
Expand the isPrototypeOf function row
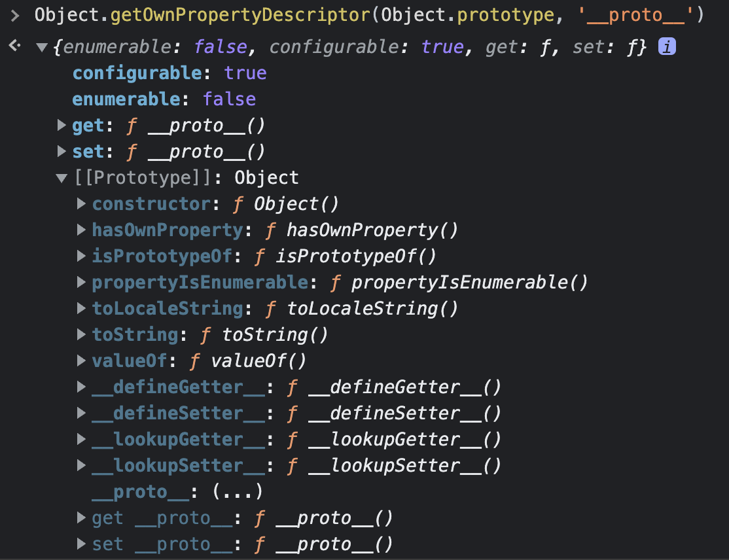coord(81,255)
